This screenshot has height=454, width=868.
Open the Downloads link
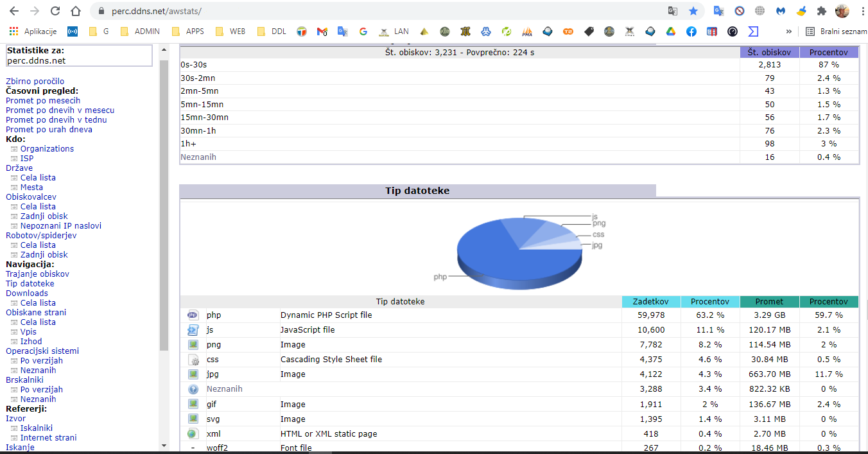(27, 293)
